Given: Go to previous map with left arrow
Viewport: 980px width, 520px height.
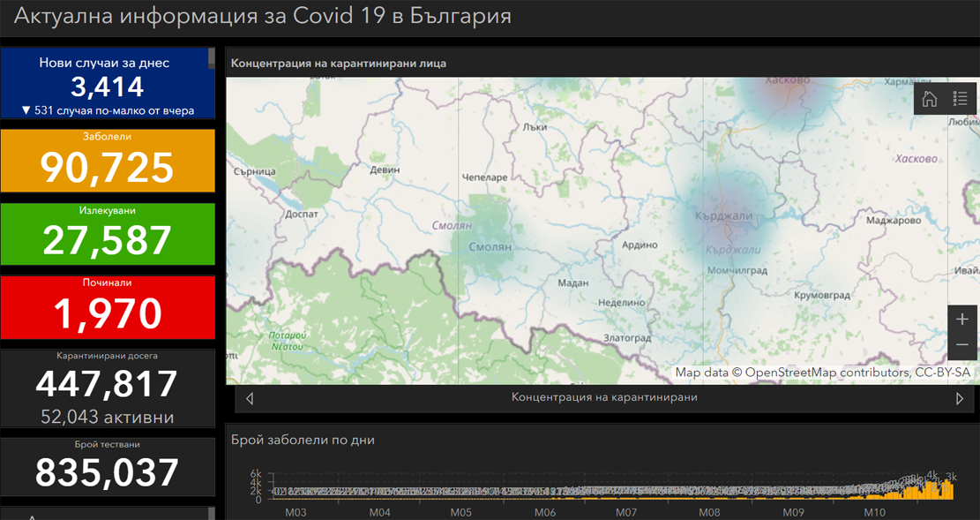Looking at the screenshot, I should [x=250, y=398].
